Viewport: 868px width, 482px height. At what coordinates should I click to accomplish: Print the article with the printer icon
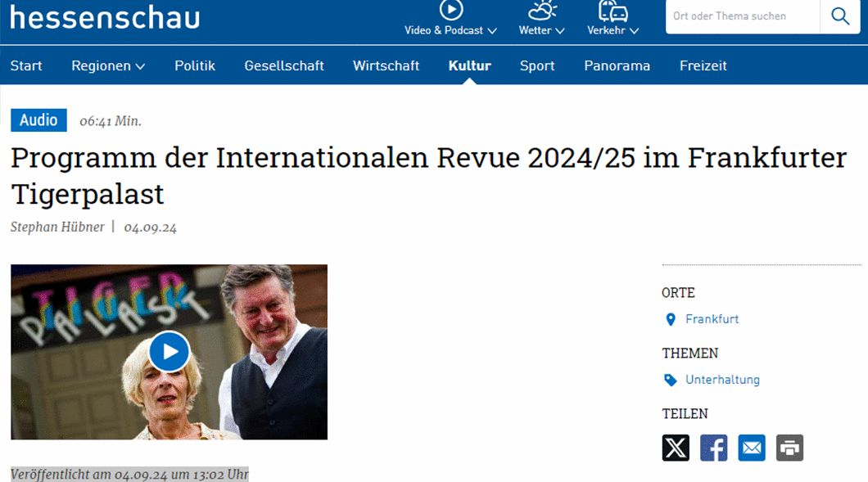click(x=789, y=448)
